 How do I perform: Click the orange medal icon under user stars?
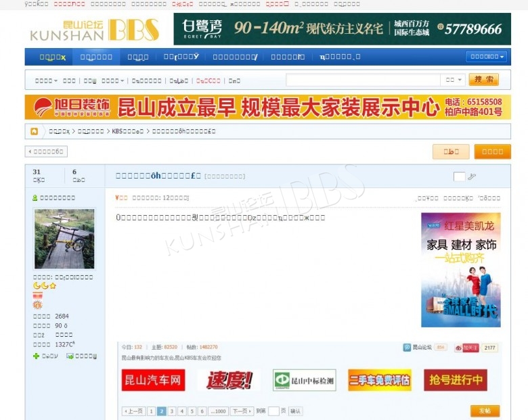[37, 305]
